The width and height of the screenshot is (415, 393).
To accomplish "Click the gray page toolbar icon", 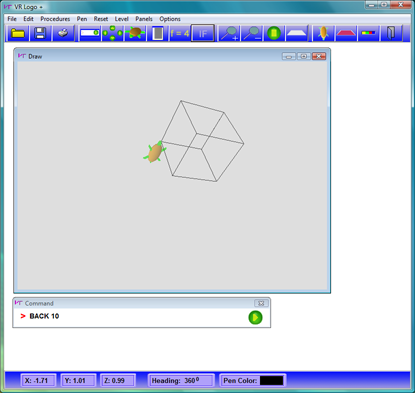I will 158,33.
